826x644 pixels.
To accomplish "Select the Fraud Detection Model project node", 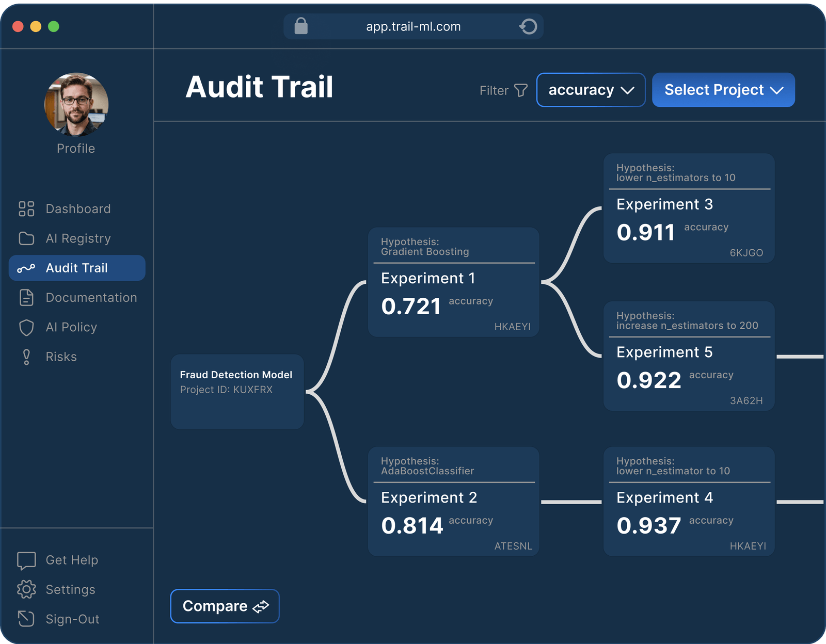I will point(237,392).
